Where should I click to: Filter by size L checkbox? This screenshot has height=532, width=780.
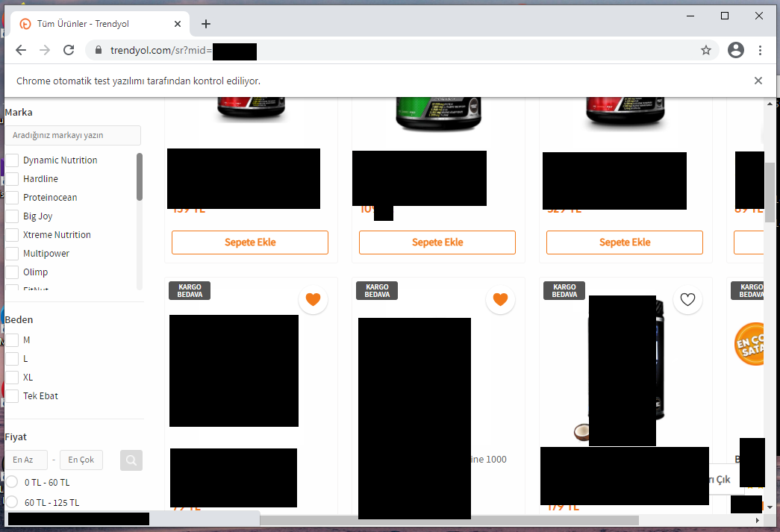13,358
